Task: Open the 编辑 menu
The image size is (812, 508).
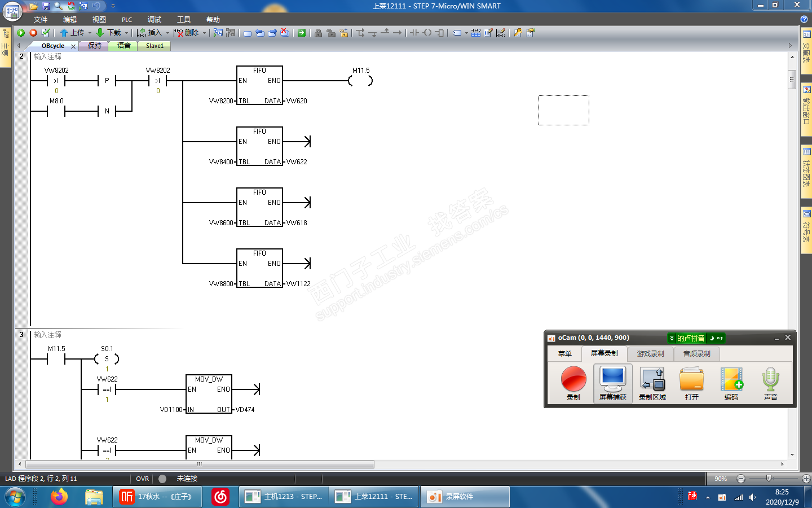Action: (70, 20)
